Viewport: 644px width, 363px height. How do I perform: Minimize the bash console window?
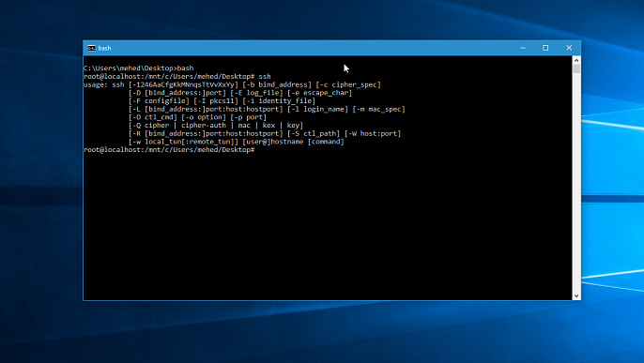point(522,48)
